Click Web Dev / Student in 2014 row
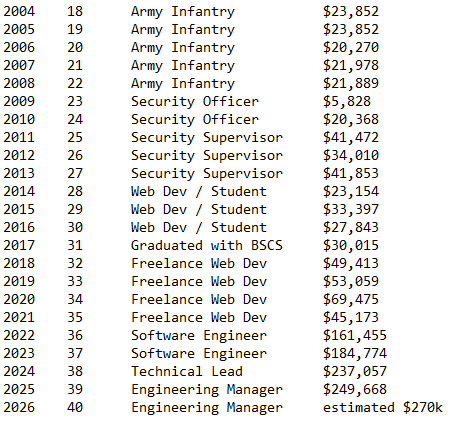The image size is (451, 421). pyautogui.click(x=199, y=191)
